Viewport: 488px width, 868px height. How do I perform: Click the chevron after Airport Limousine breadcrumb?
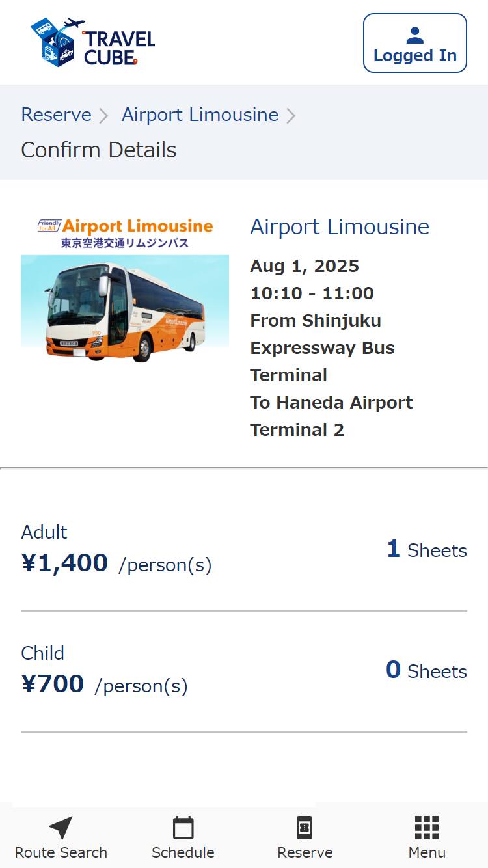coord(291,116)
